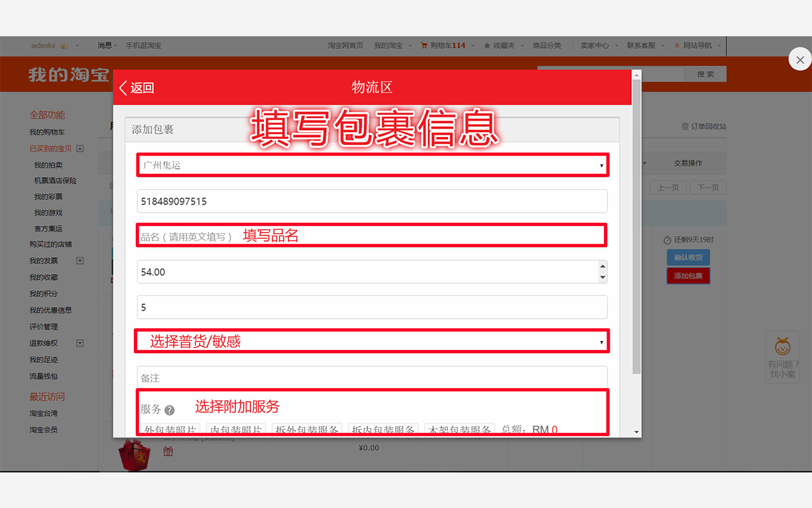Expand the 消息 menu in the top bar

pyautogui.click(x=108, y=46)
